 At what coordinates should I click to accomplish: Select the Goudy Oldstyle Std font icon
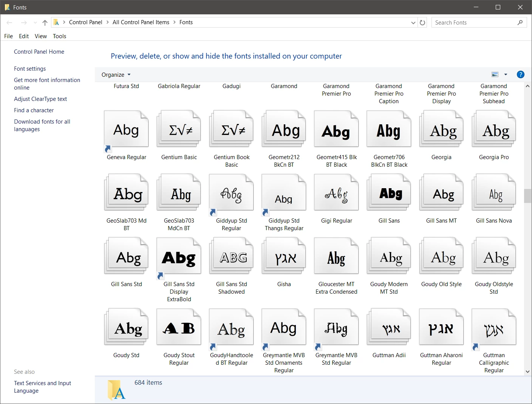[494, 256]
